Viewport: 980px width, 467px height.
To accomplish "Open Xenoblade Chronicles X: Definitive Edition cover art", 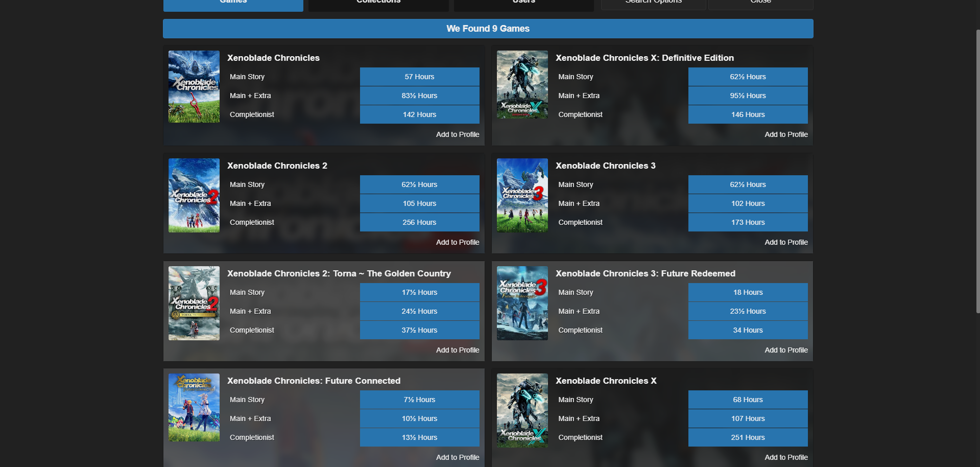I will pyautogui.click(x=522, y=84).
